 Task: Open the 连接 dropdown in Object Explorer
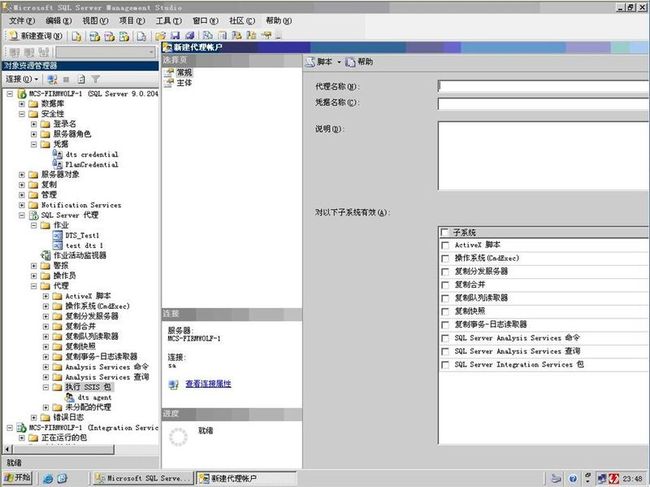coord(22,79)
